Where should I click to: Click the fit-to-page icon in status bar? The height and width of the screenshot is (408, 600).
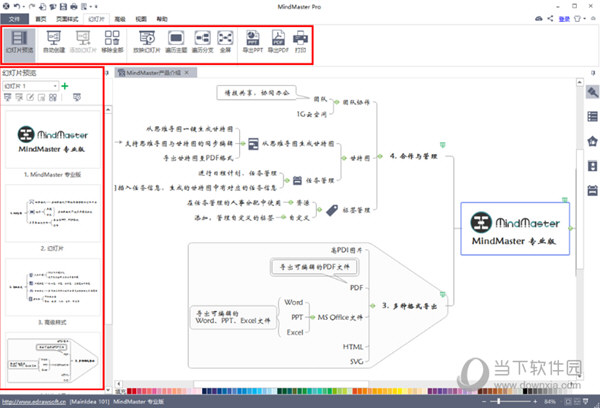[x=568, y=401]
